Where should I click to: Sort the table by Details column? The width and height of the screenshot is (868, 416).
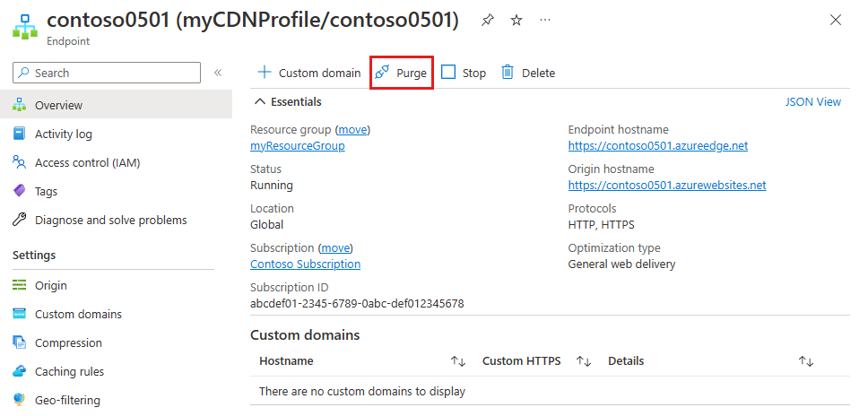(806, 361)
